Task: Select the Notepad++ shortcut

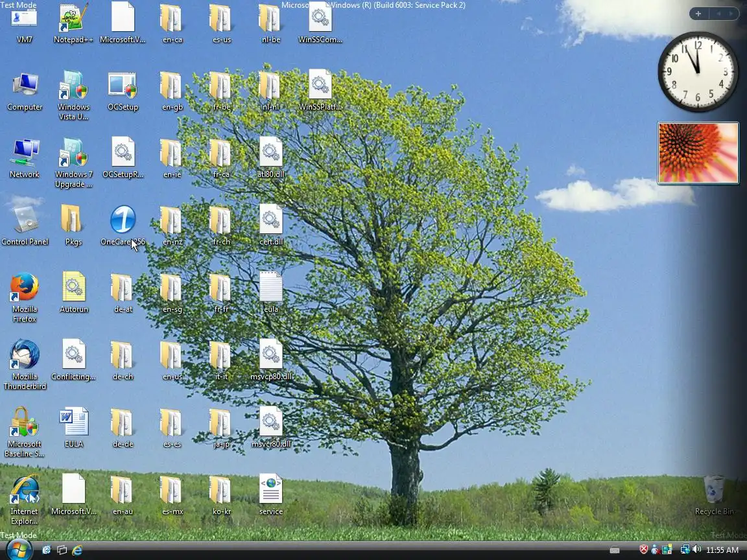Action: pos(73,23)
